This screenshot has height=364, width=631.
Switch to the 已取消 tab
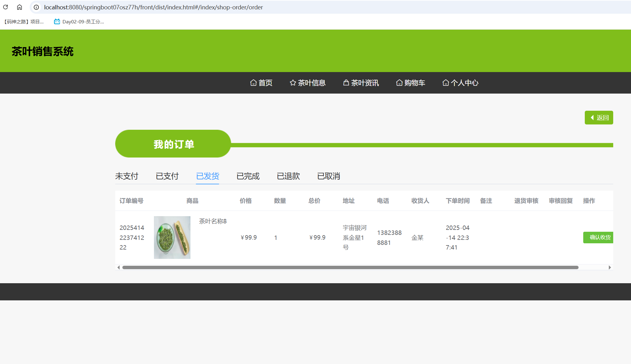click(x=328, y=176)
